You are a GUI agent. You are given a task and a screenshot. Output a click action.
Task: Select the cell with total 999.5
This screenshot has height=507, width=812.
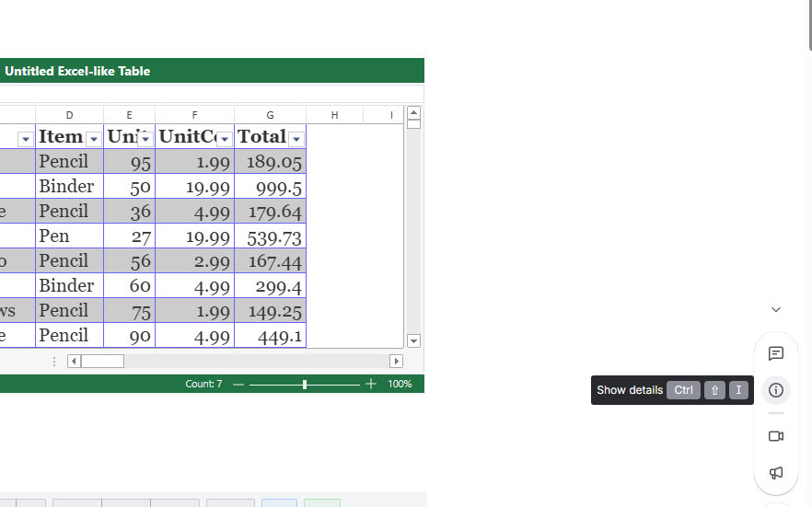[270, 187]
